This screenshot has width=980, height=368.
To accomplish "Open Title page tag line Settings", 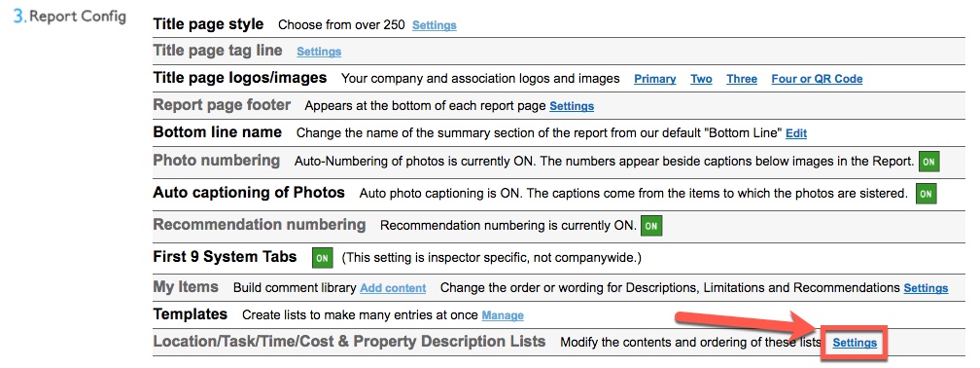I will point(319,52).
